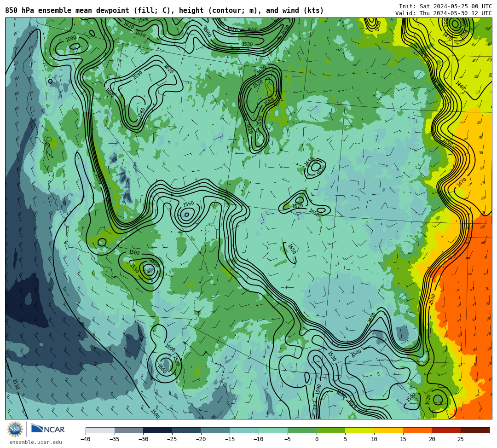The image size is (497, 448).
Task: Click the 850 hPa ensemble mean title
Action: [x=164, y=11]
